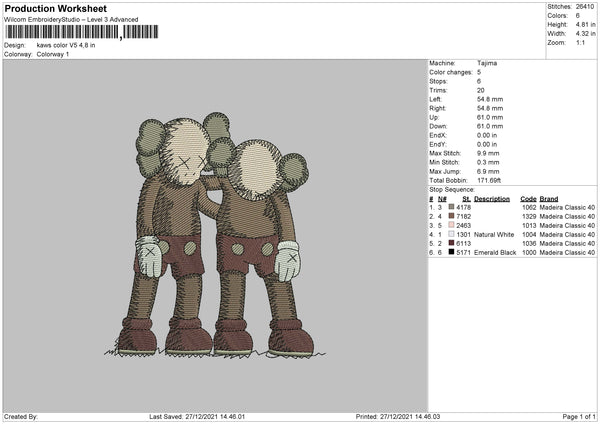The image size is (600, 424).
Task: Click the Stop Sequence heading
Action: 452,188
